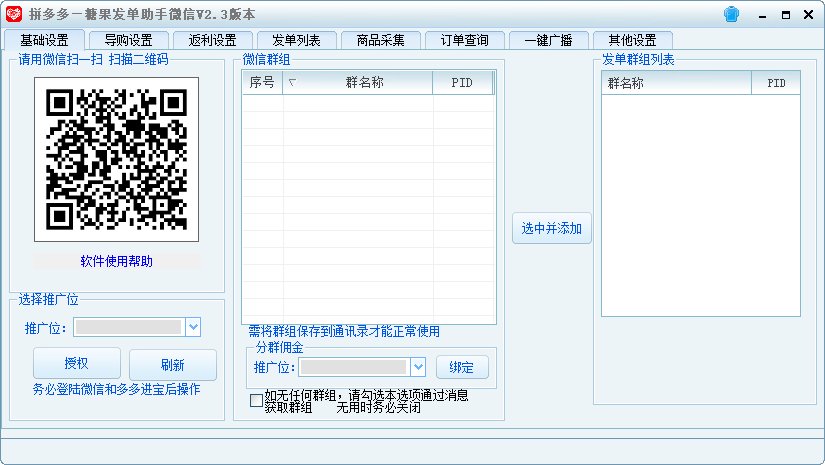Screen dimensions: 825x465
Task: Click the 务必登陆微信和多多进宝后操作 notice text
Action: tap(116, 389)
